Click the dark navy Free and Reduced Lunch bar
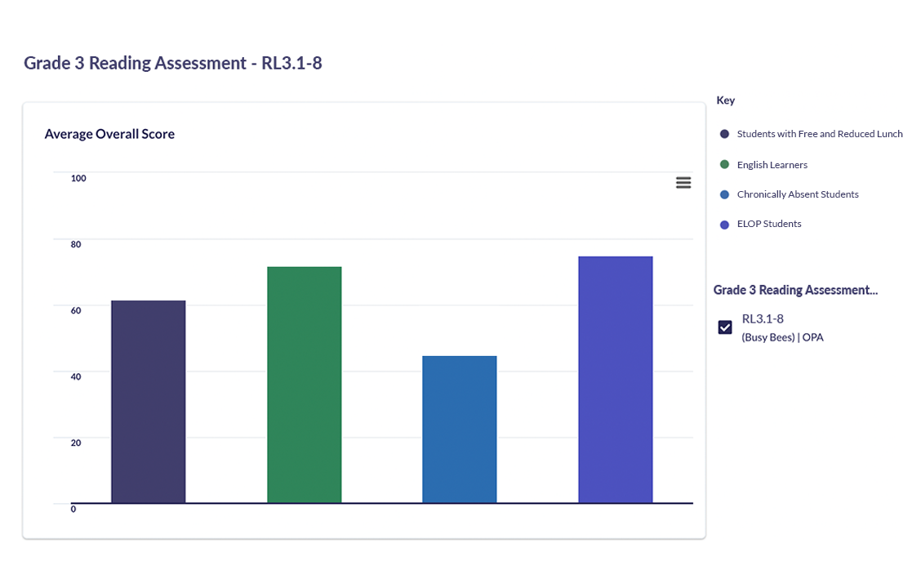Screen dimensions: 921x588 click(x=149, y=402)
